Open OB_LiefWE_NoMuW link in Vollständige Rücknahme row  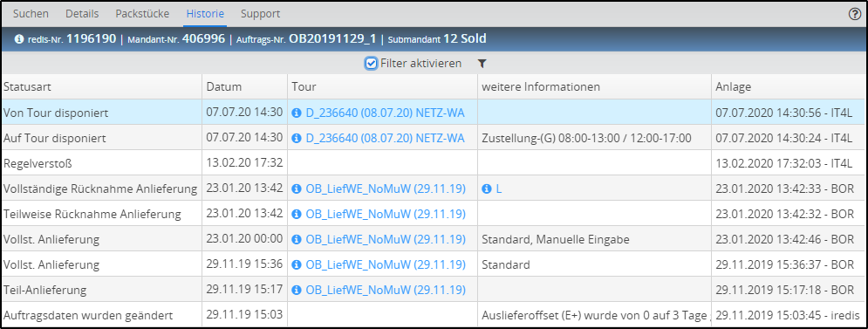pos(386,188)
